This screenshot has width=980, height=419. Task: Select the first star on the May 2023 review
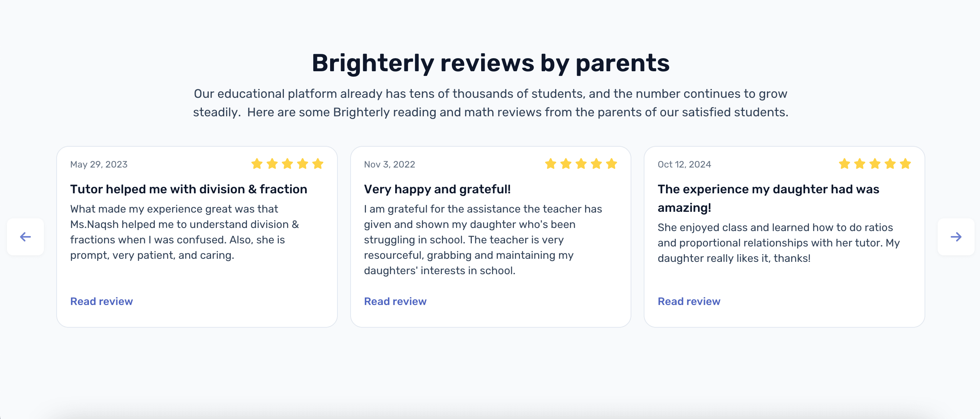[x=257, y=164]
